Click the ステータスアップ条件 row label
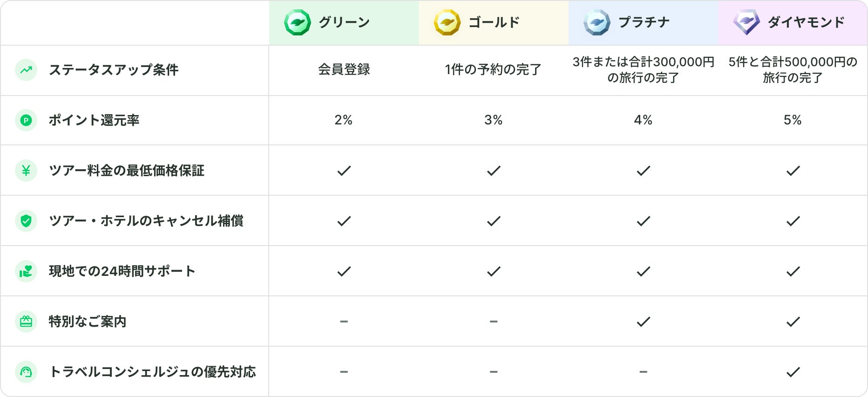The image size is (868, 397). 114,70
